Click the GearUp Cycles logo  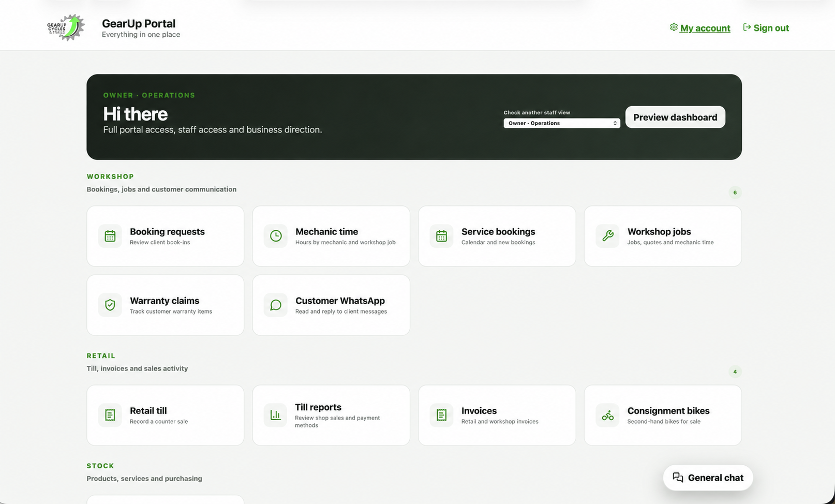tap(66, 28)
